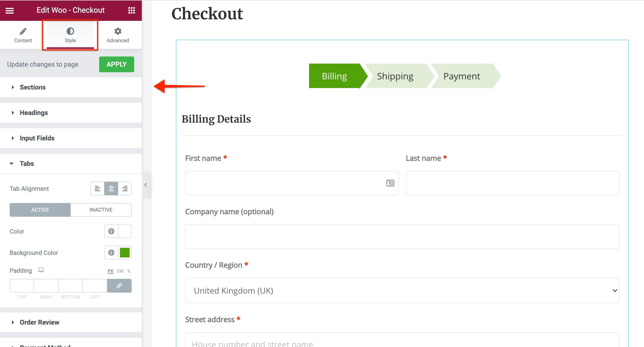This screenshot has height=347, width=644.
Task: Click the globe icon next to Color
Action: (111, 231)
